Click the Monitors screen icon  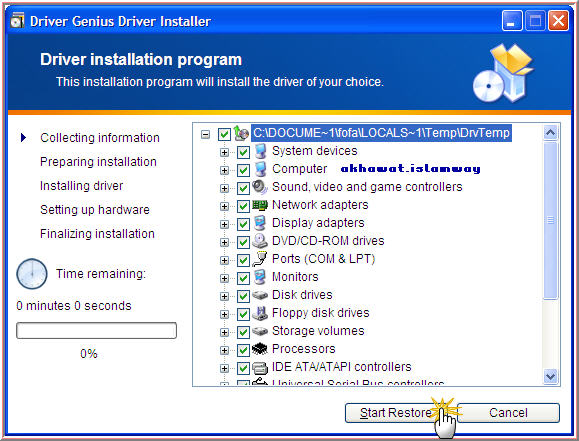[260, 277]
